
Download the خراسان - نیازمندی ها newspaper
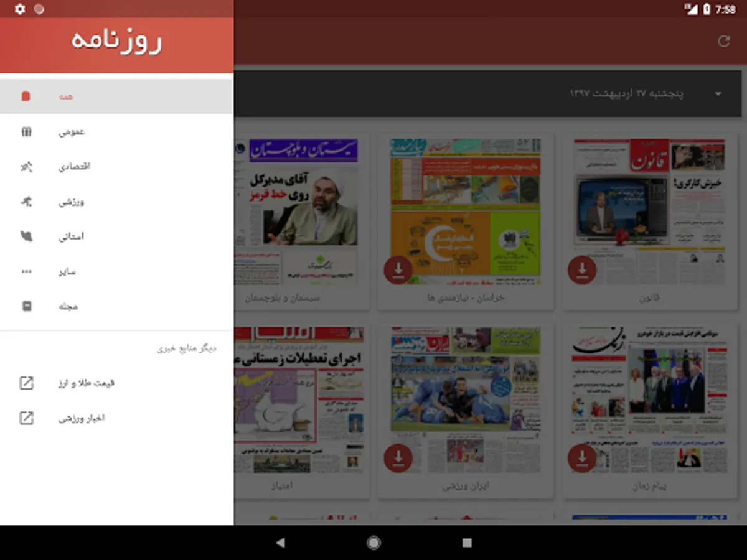click(x=398, y=270)
